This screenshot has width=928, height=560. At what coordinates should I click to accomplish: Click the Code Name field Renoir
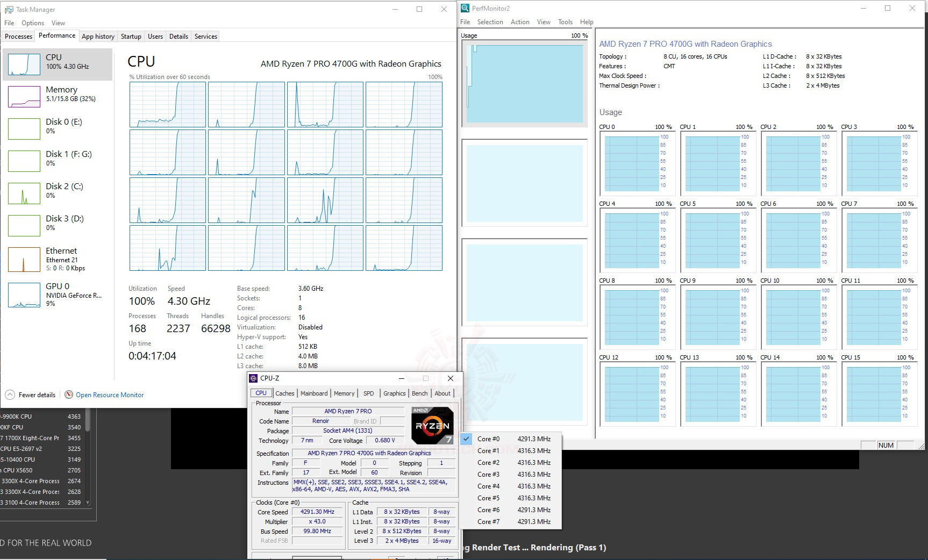[x=320, y=421]
